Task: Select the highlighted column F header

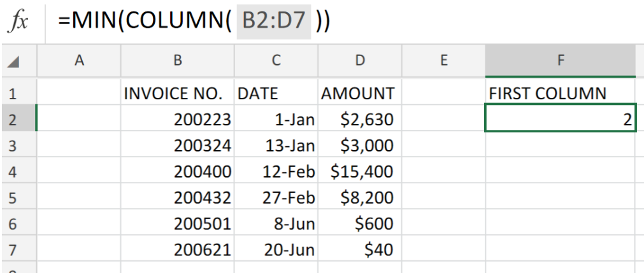Action: click(x=561, y=60)
